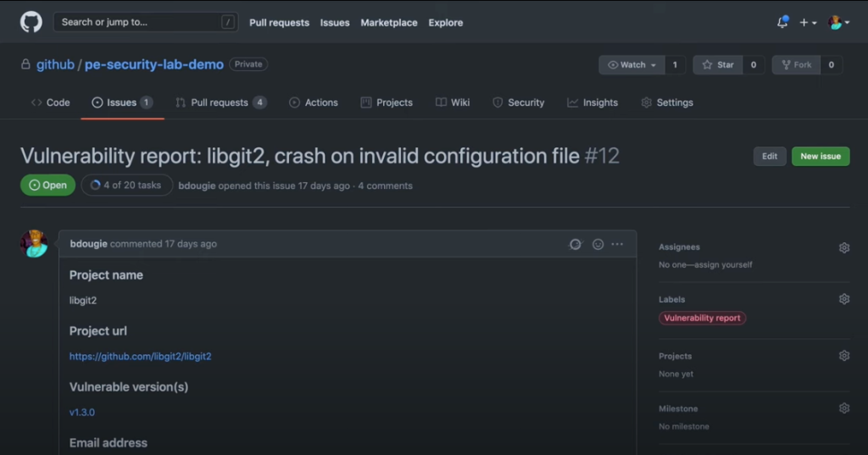Switch to the Pull requests repo tab

click(220, 103)
